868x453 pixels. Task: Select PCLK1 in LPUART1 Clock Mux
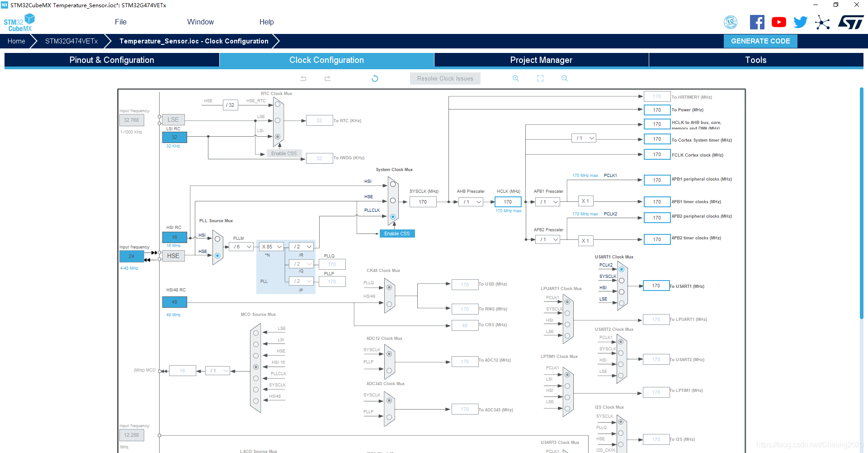point(567,302)
